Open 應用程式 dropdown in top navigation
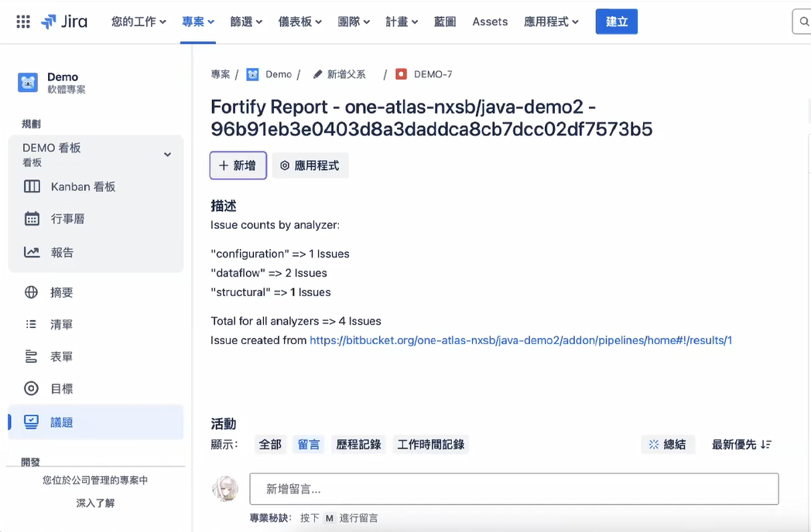 pyautogui.click(x=551, y=22)
